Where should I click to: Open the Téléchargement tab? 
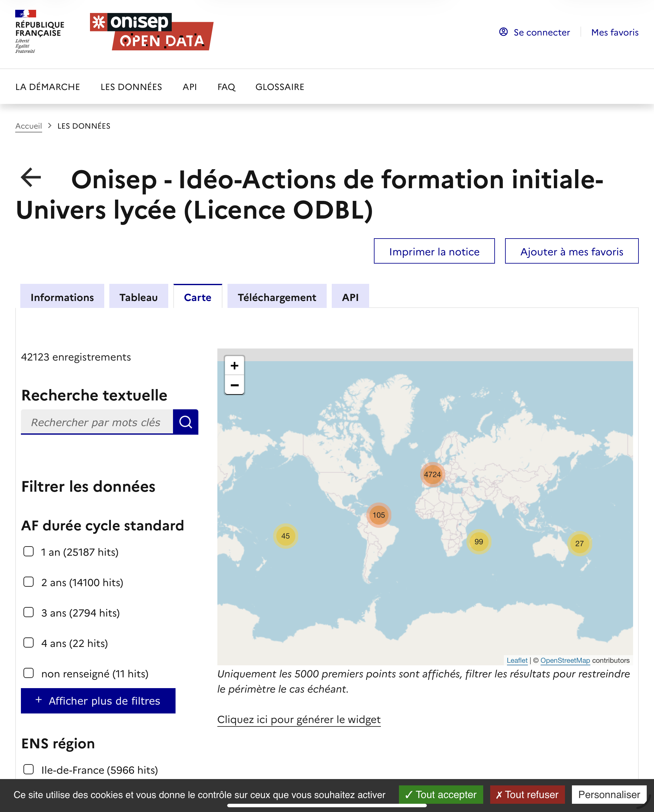[x=277, y=297]
